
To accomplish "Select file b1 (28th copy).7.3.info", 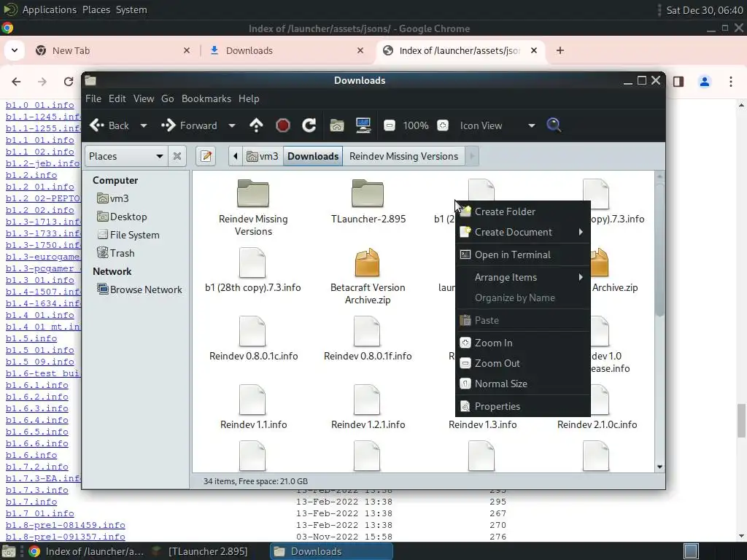I will (x=252, y=271).
